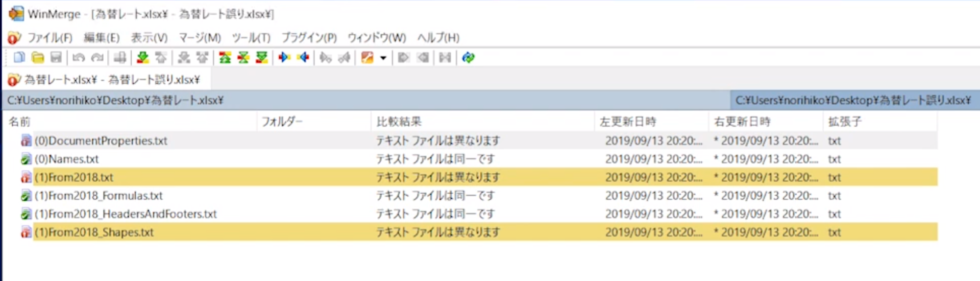Jump to last difference icon
Viewport: 980px width, 281px height.
click(262, 57)
